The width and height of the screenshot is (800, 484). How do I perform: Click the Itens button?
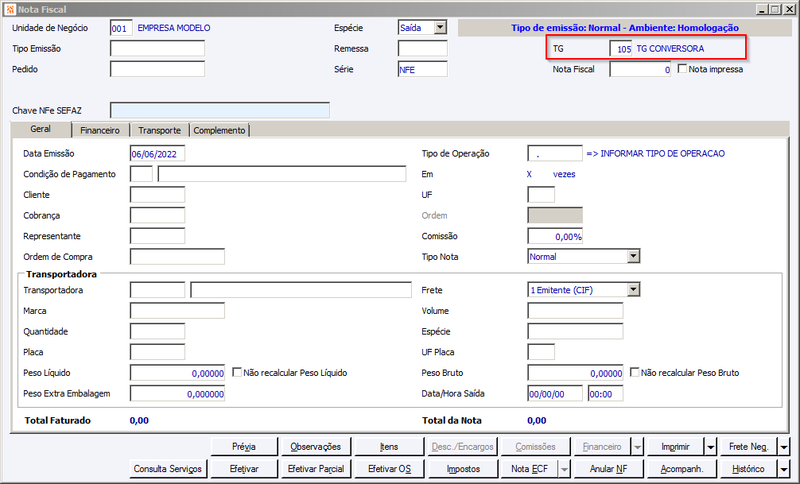coord(389,447)
